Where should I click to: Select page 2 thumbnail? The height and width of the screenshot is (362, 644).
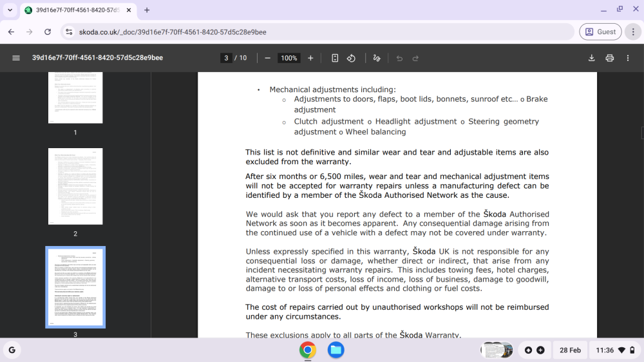75,186
